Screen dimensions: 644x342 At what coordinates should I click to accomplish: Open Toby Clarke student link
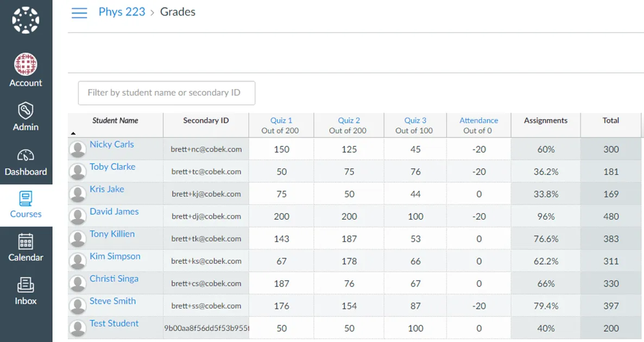pos(112,166)
